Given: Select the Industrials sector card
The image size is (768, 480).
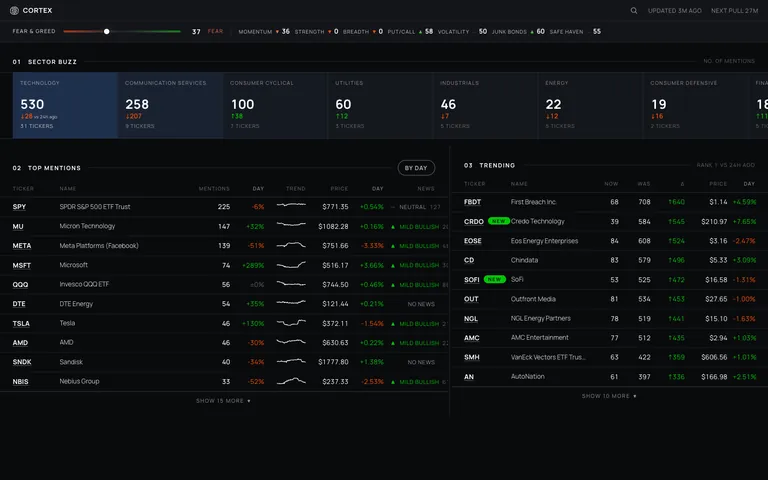Looking at the screenshot, I should coord(485,105).
